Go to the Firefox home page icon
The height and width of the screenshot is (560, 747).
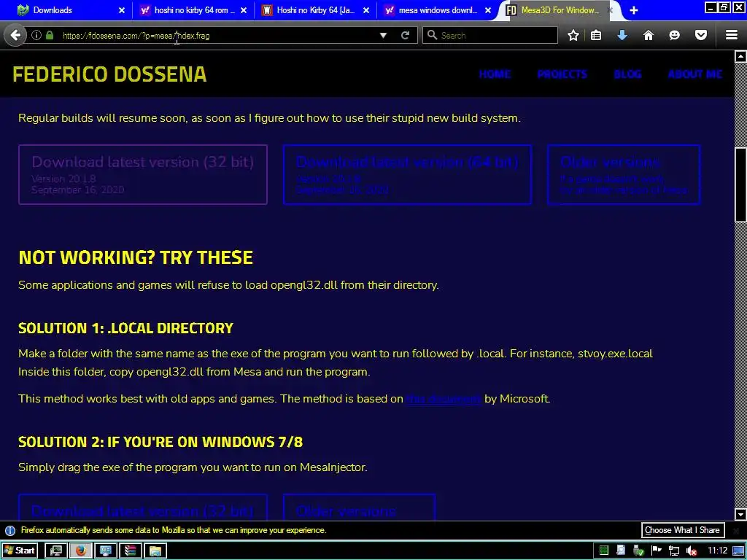click(648, 35)
